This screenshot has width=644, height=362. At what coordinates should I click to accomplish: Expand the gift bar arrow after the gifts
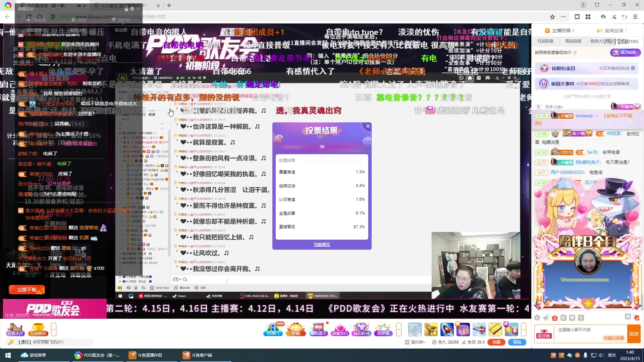524,329
